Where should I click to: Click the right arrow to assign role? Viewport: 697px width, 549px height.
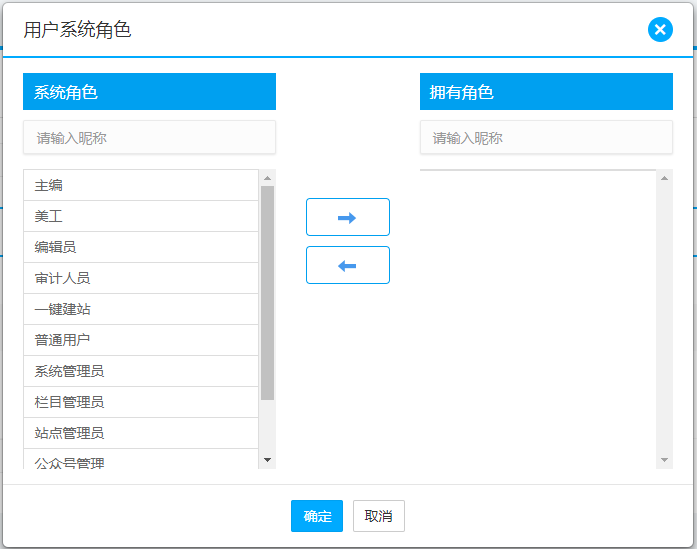[x=347, y=217]
